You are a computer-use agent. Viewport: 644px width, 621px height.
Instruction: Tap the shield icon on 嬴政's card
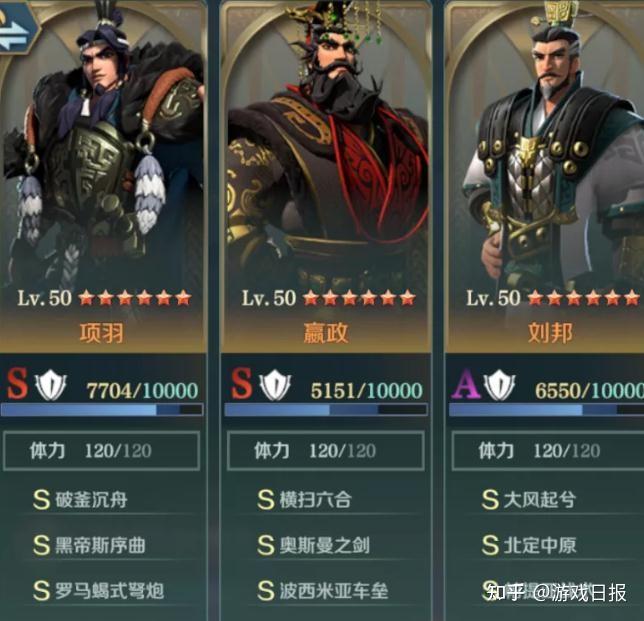click(x=275, y=384)
